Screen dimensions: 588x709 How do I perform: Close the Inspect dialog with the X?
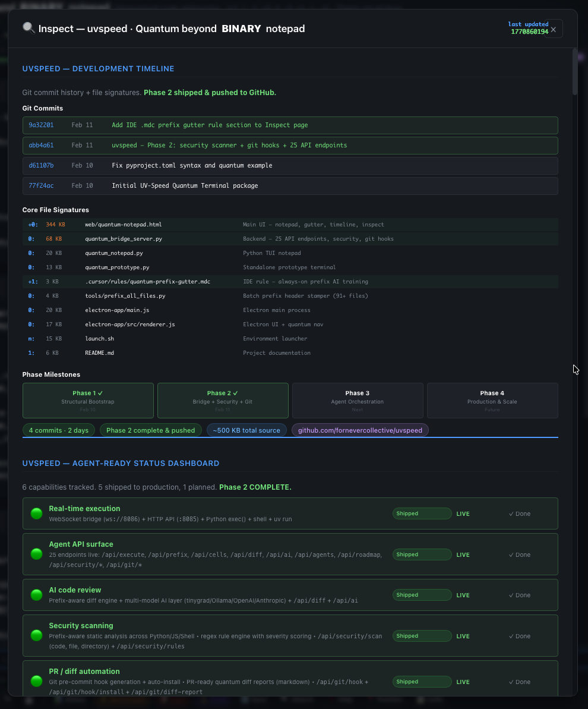pos(553,29)
